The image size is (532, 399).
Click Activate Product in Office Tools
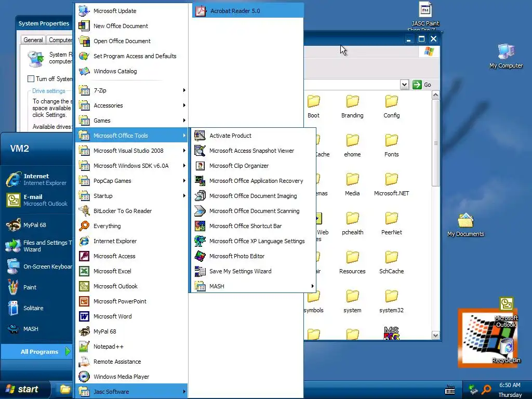point(254,136)
